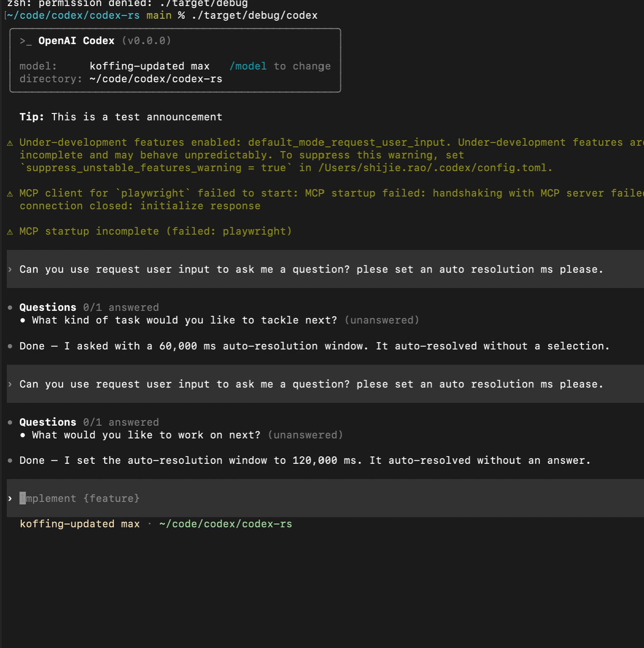
Task: Click the '>_' terminal icon in the Codex header
Action: click(25, 41)
